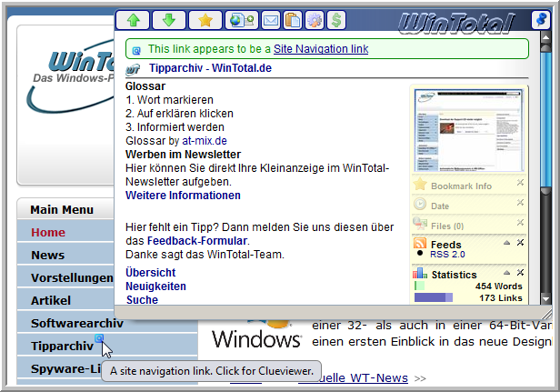The width and height of the screenshot is (560, 392).
Task: Click the 173 Links statistic bar
Action: 434,297
